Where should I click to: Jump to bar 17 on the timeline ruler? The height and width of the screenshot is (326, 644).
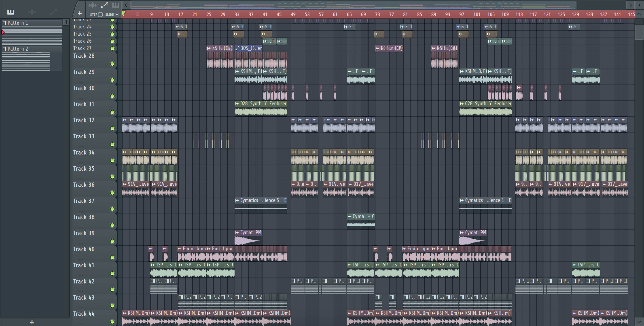click(x=180, y=15)
